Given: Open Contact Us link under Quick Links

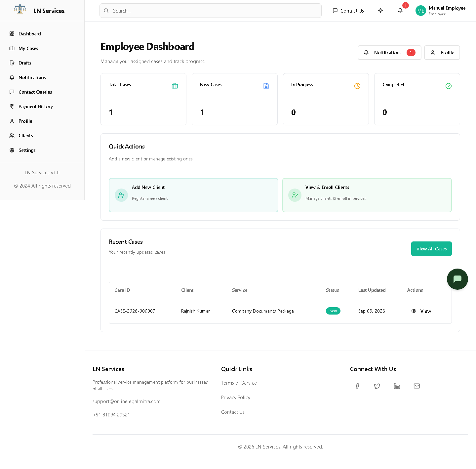Looking at the screenshot, I should [x=233, y=412].
